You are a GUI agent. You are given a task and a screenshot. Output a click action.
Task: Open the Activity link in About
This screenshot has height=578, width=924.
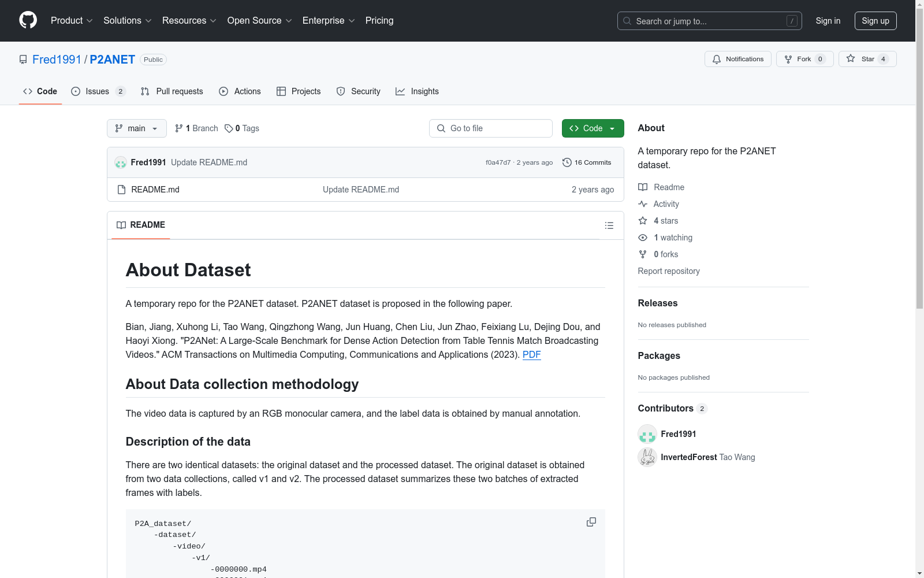(659, 204)
